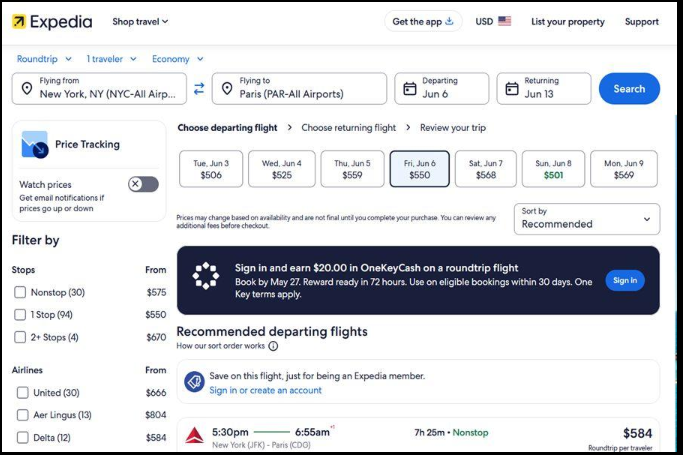Open the Roundtrip dropdown
Image resolution: width=683 pixels, height=455 pixels.
tap(44, 59)
